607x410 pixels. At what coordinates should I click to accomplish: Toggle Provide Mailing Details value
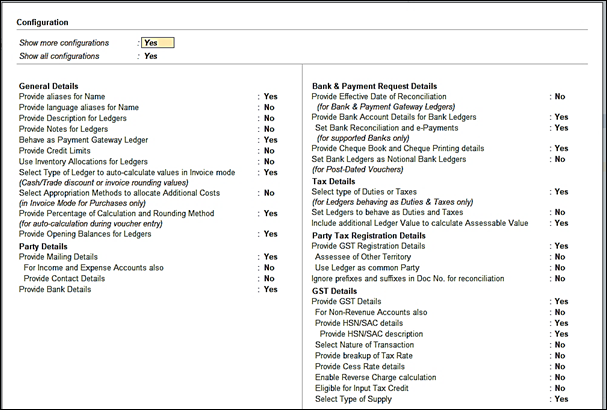[271, 257]
